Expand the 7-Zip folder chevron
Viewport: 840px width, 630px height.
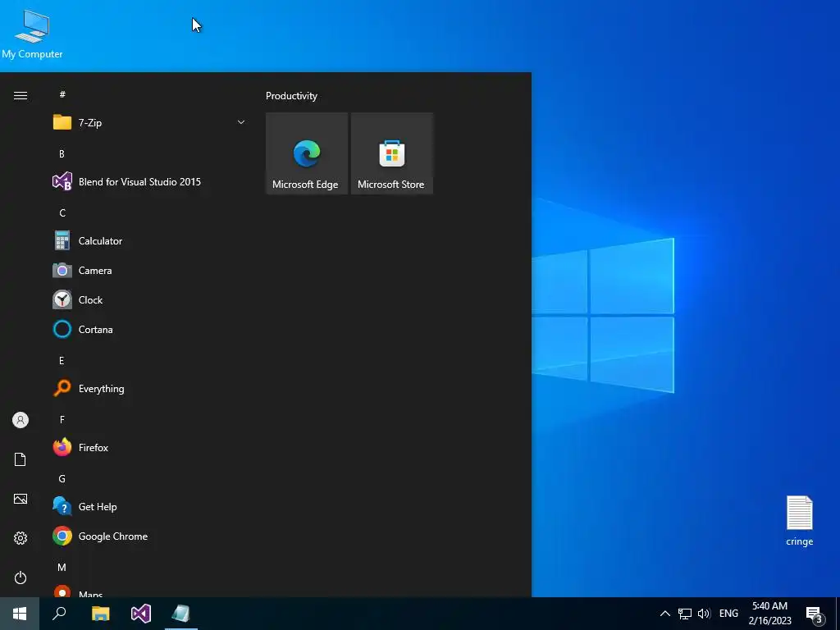coord(241,123)
